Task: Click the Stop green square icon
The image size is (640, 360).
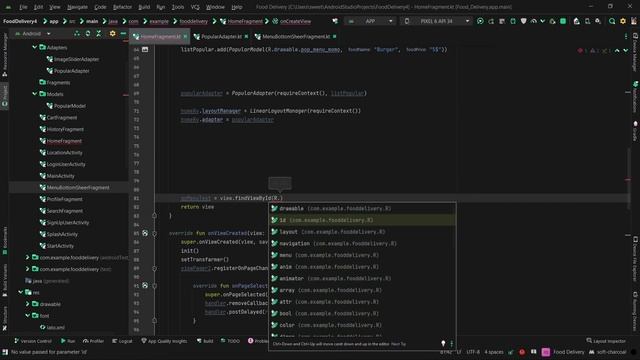Action: pyautogui.click(x=563, y=21)
